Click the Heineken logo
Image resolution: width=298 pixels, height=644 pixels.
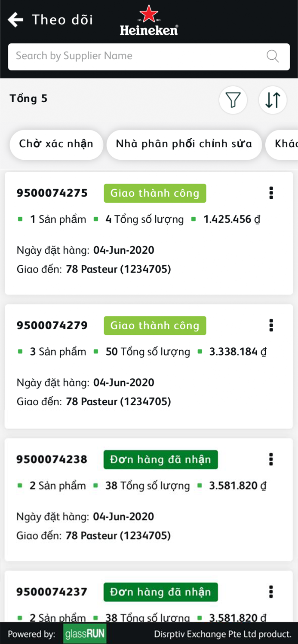click(x=149, y=19)
